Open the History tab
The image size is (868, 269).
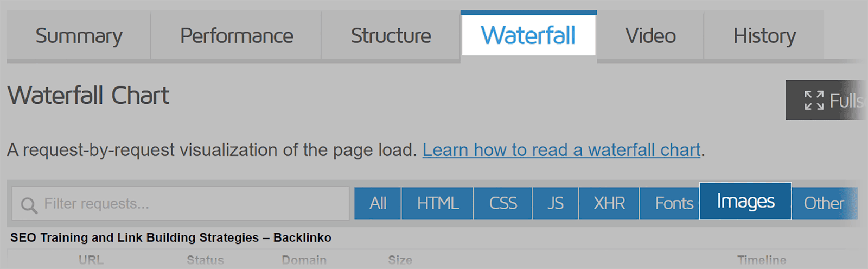(x=764, y=36)
